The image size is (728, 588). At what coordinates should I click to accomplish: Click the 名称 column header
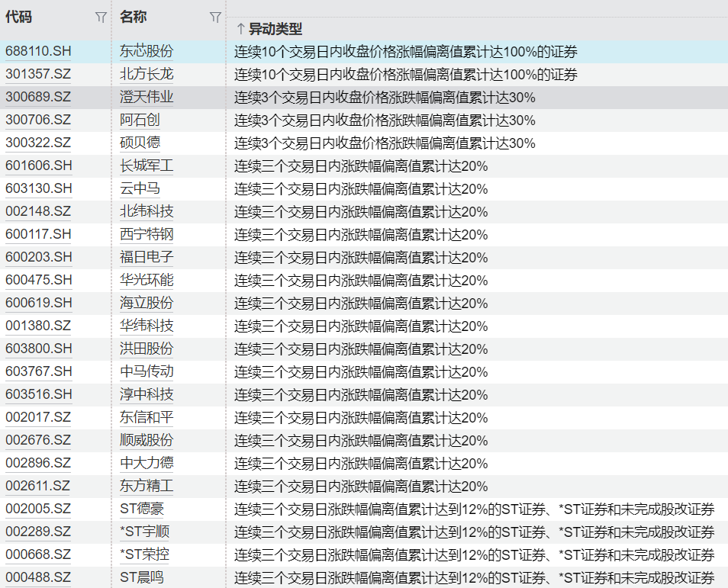click(134, 18)
